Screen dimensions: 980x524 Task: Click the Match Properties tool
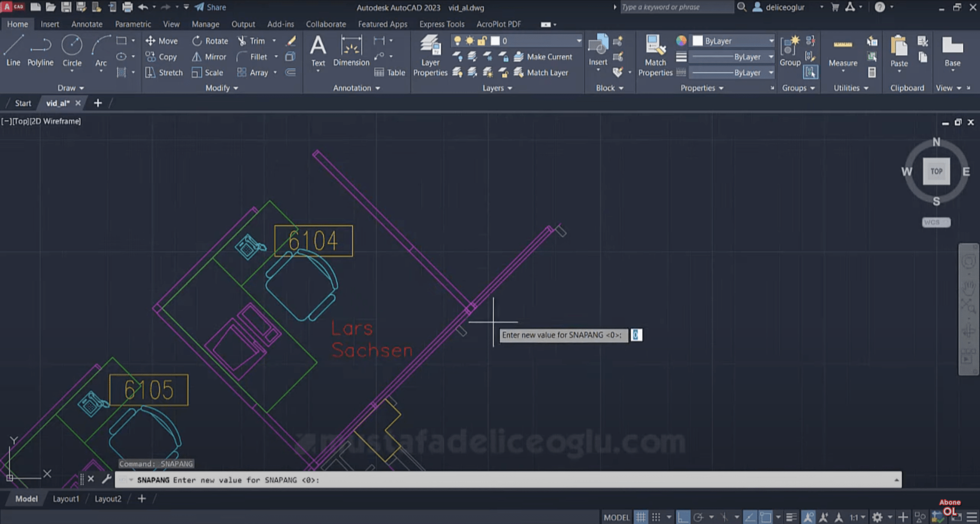pos(655,56)
